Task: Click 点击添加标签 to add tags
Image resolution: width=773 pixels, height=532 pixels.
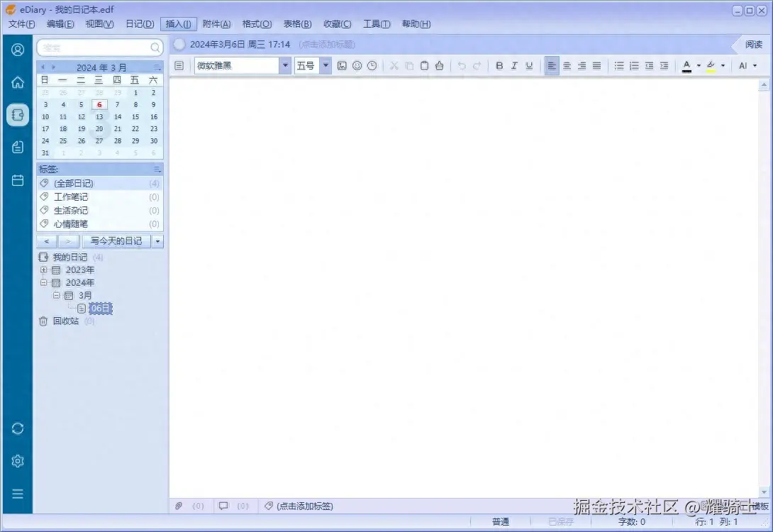Action: click(305, 506)
